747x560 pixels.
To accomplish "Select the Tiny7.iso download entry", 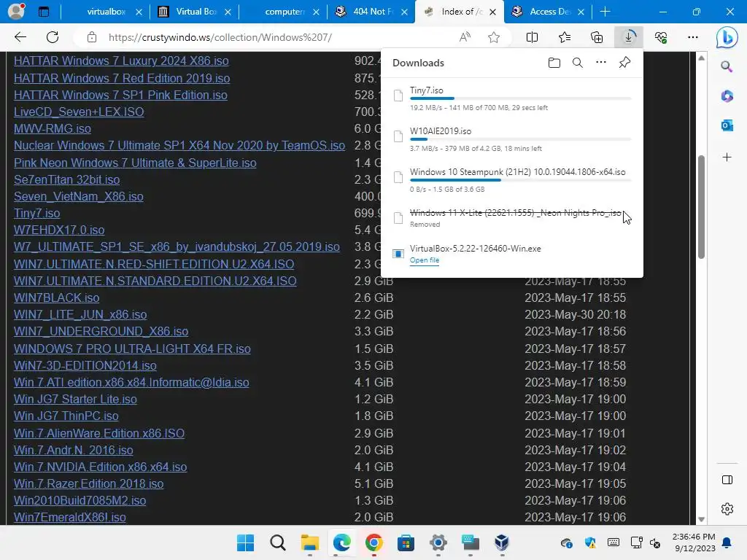I will 511,98.
